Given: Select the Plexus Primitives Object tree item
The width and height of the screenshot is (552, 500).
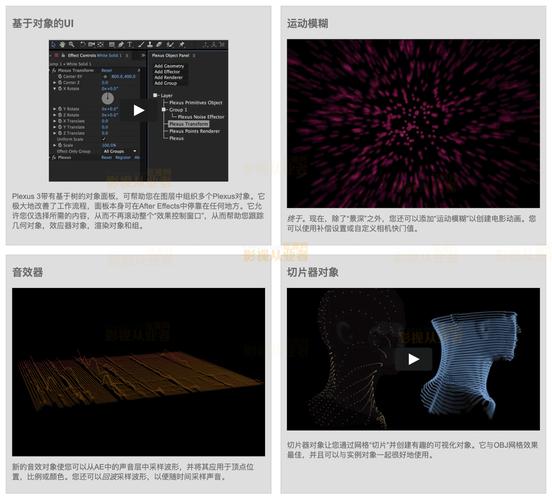Looking at the screenshot, I should [196, 103].
